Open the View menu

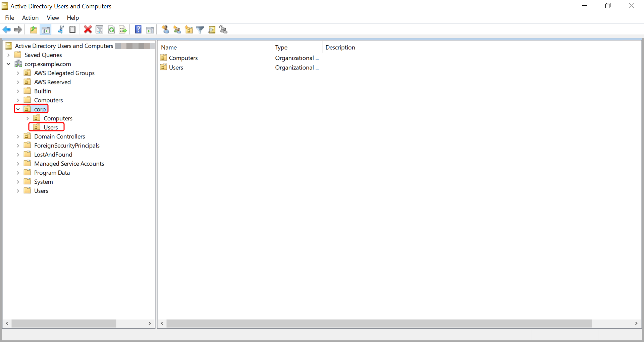53,18
